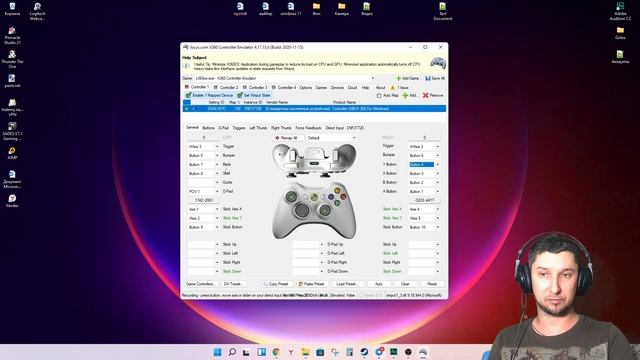Click the red Remove X icon
This screenshot has height=360, width=640.
point(425,95)
